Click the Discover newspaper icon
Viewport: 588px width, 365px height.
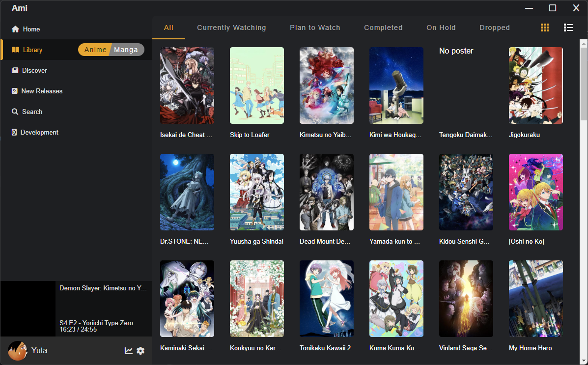[15, 71]
